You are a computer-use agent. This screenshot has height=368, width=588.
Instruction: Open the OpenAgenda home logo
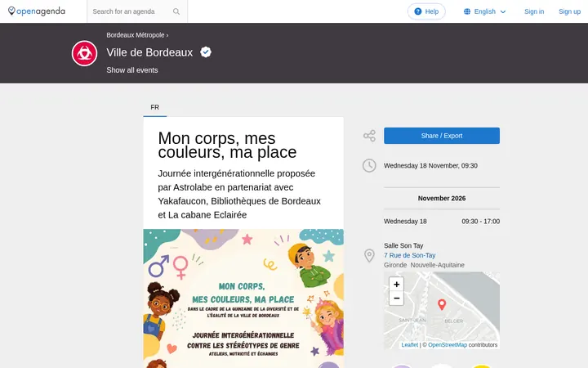[x=37, y=11]
